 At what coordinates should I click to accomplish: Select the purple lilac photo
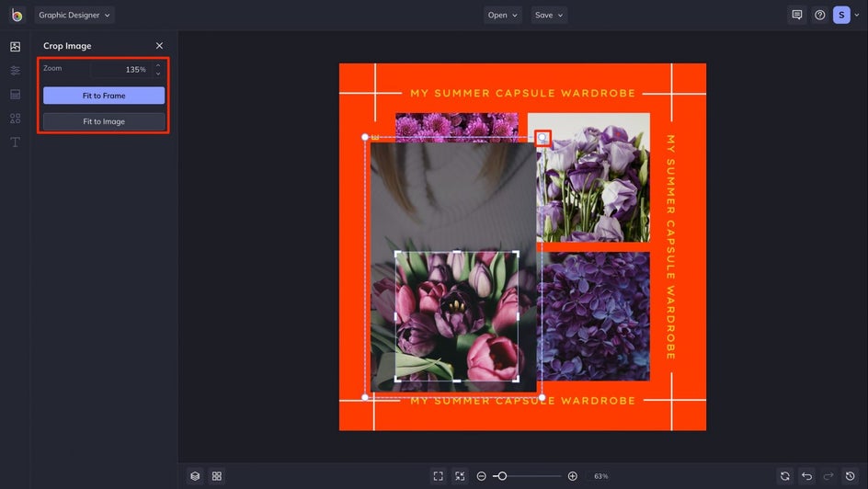tap(595, 316)
